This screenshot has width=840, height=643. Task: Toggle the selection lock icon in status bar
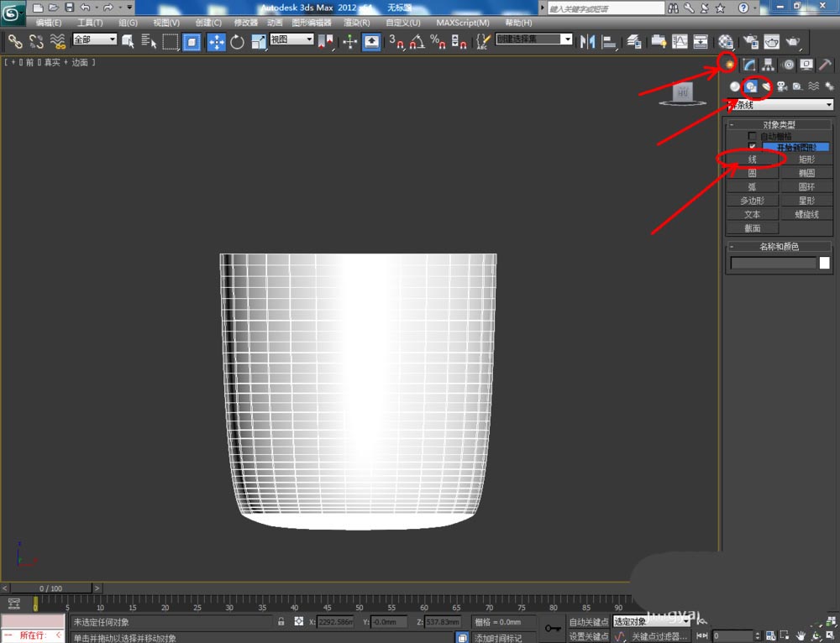pyautogui.click(x=281, y=622)
